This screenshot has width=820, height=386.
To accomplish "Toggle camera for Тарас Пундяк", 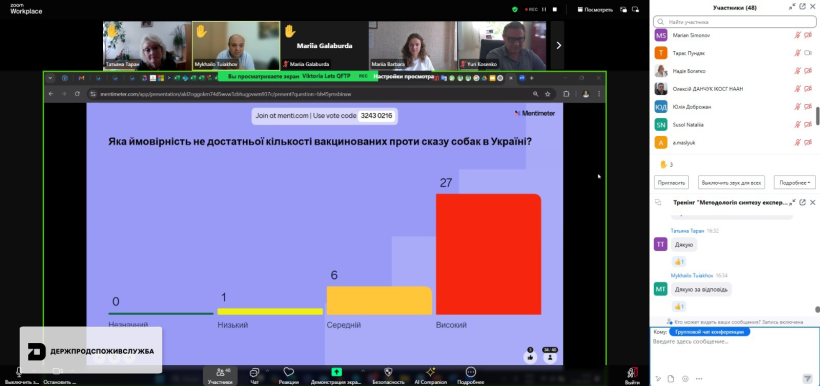I will [x=807, y=53].
